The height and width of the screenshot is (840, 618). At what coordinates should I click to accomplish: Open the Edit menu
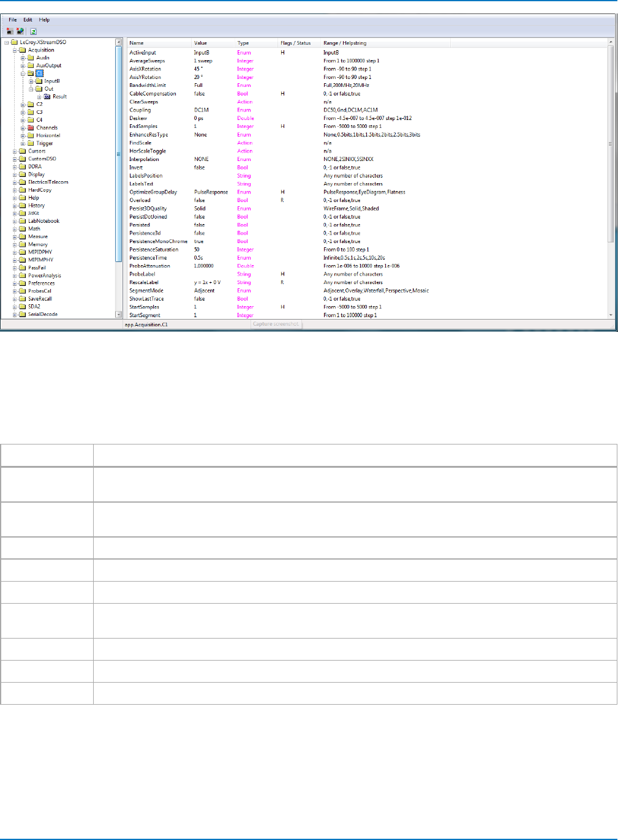28,20
